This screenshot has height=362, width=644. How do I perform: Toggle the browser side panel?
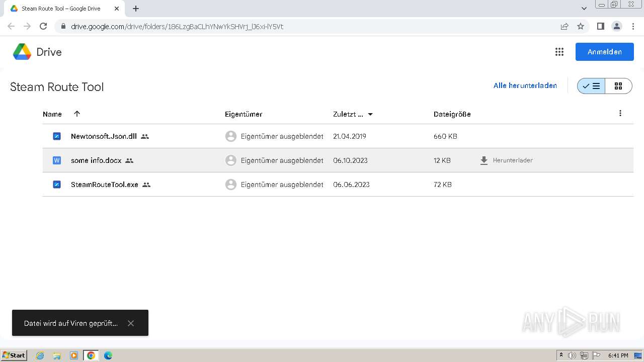[600, 26]
